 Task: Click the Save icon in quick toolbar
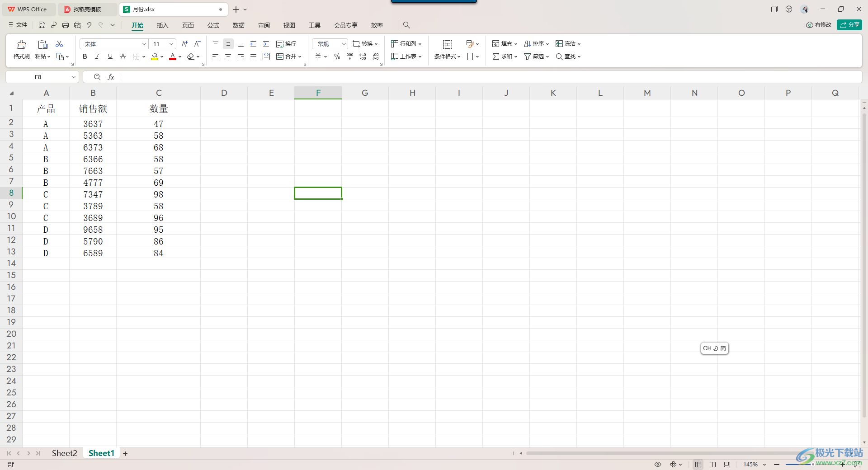(42, 25)
